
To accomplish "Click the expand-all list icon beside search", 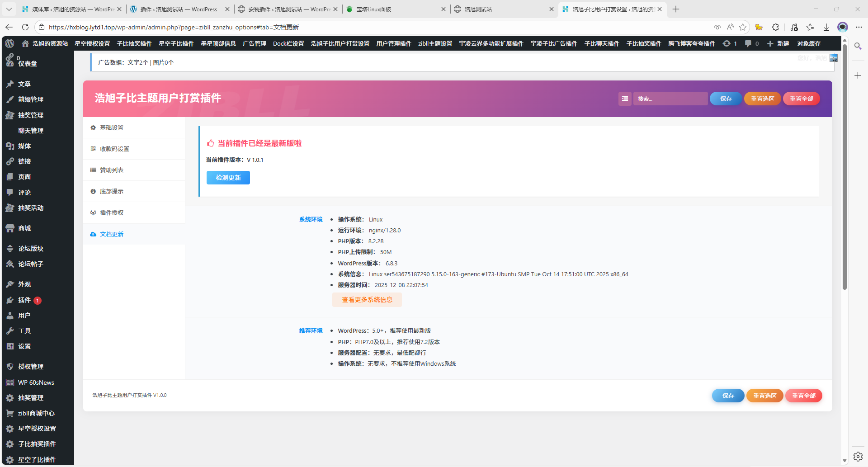I will click(x=625, y=99).
